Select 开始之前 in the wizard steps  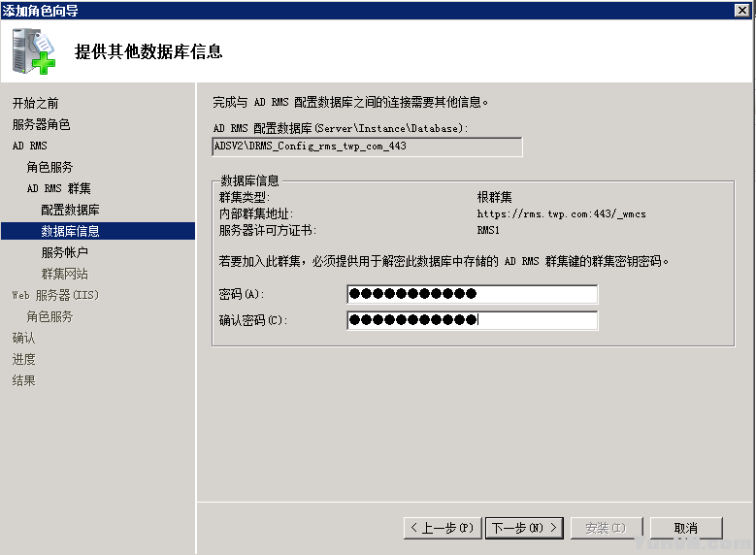[35, 103]
